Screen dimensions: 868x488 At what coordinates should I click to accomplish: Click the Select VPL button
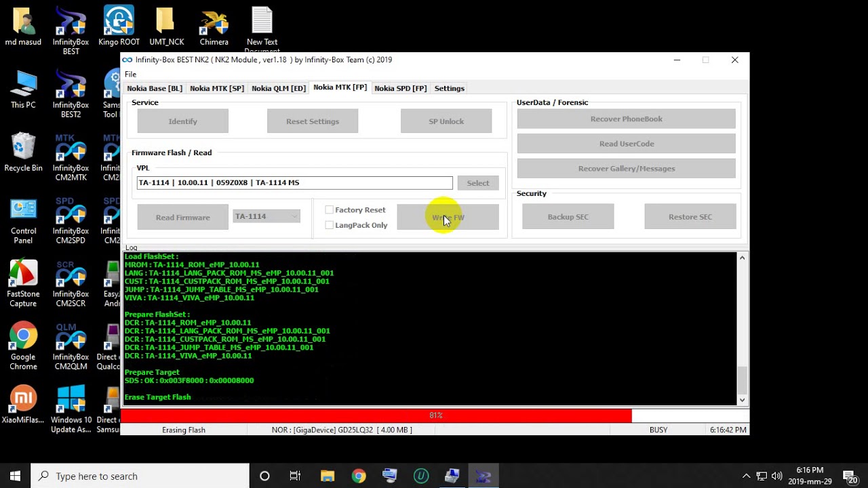[x=477, y=183]
